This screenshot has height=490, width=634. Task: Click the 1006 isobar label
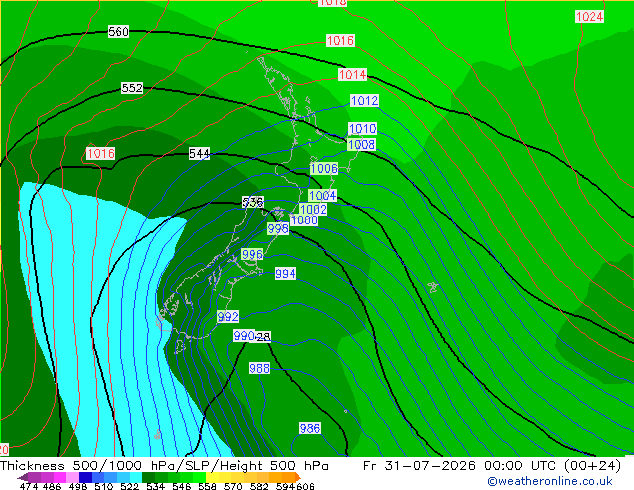(324, 169)
